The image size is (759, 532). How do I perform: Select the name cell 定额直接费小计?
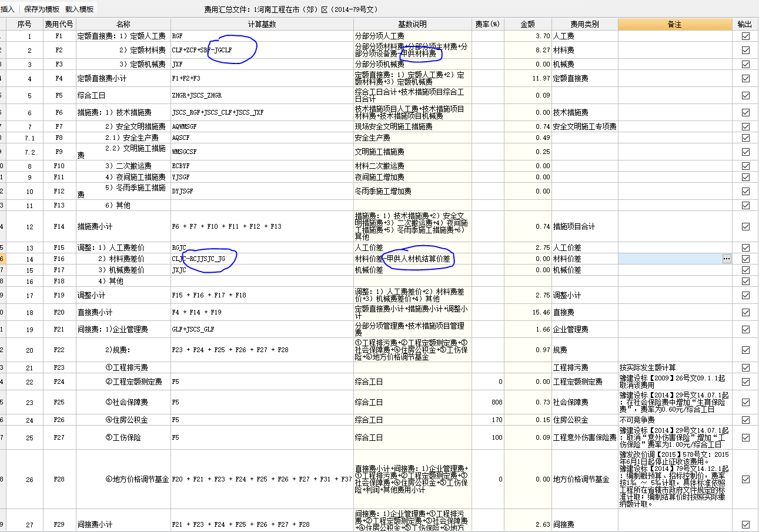[x=123, y=78]
